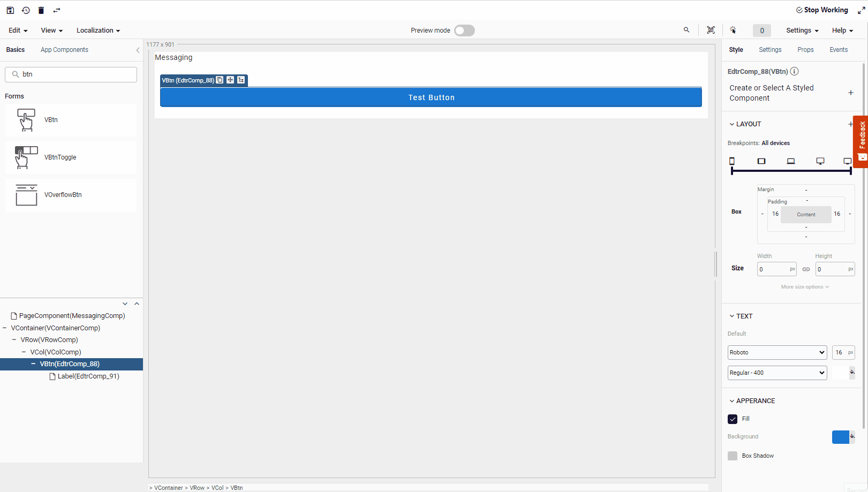Viewport: 868px width, 492px height.
Task: Select the laptop breakpoint icon
Action: pyautogui.click(x=791, y=161)
